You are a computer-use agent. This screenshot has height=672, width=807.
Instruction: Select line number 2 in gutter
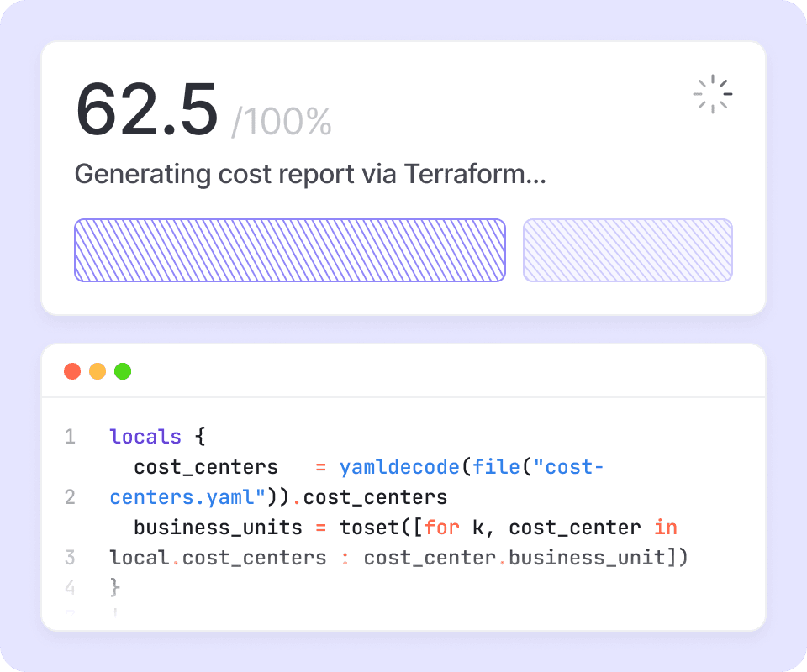[x=70, y=497]
